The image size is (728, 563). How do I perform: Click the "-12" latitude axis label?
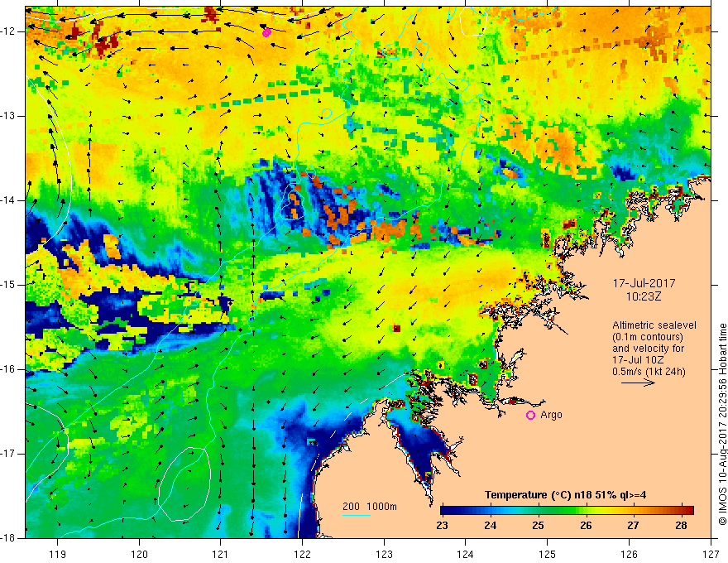click(9, 31)
